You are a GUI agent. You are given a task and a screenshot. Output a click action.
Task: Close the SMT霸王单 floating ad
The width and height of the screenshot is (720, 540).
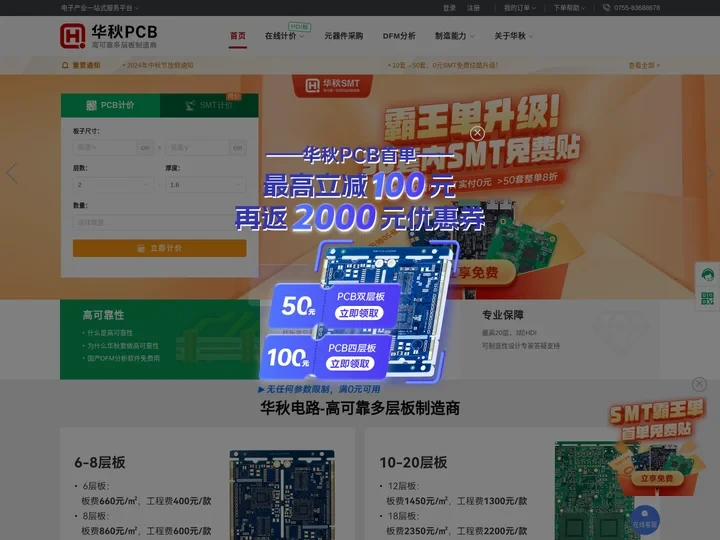[x=699, y=384]
